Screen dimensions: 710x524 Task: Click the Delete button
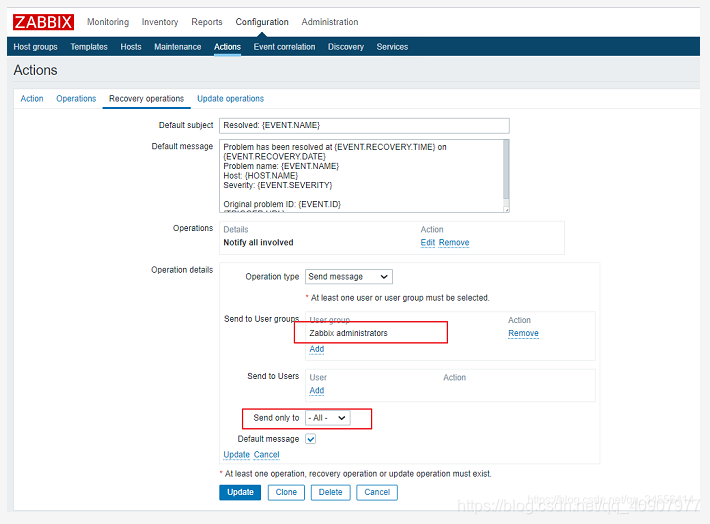coord(331,492)
